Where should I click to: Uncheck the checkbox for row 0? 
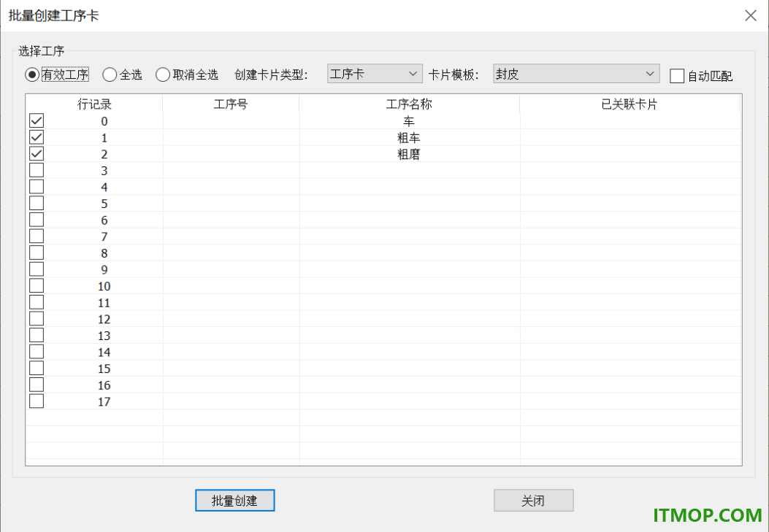click(37, 120)
